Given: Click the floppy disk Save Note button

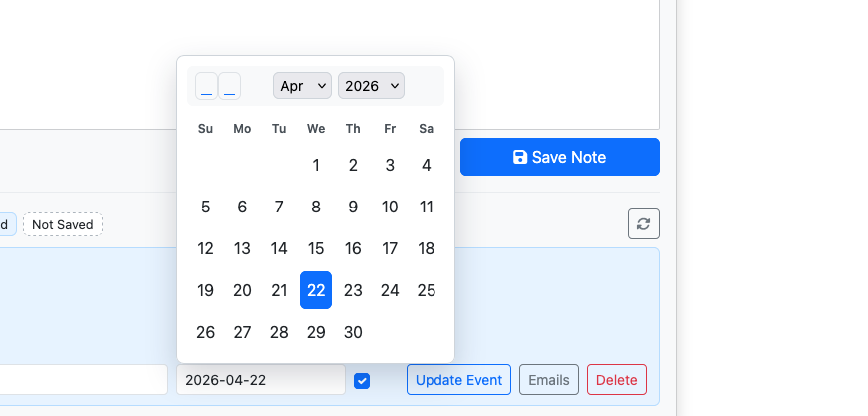Looking at the screenshot, I should pyautogui.click(x=560, y=157).
